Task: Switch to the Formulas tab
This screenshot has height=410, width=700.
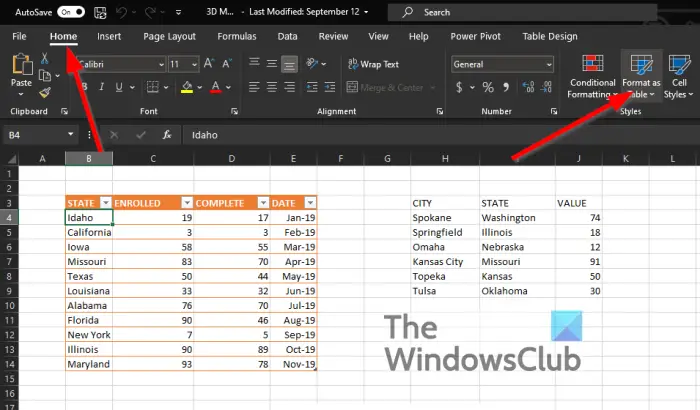Action: pos(237,36)
